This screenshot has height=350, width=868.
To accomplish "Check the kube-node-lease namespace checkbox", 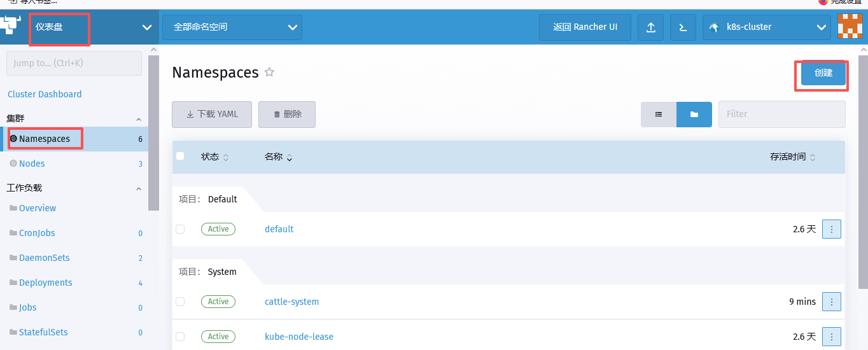I will pyautogui.click(x=180, y=337).
